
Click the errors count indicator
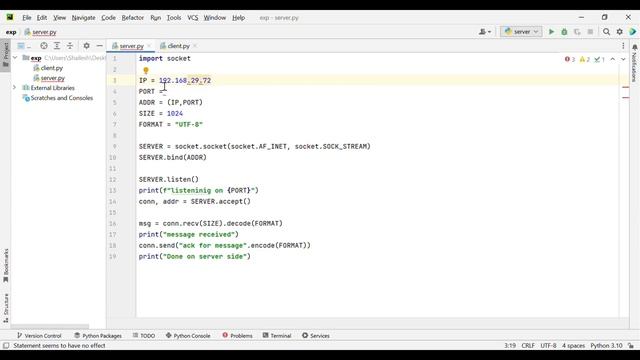570,60
